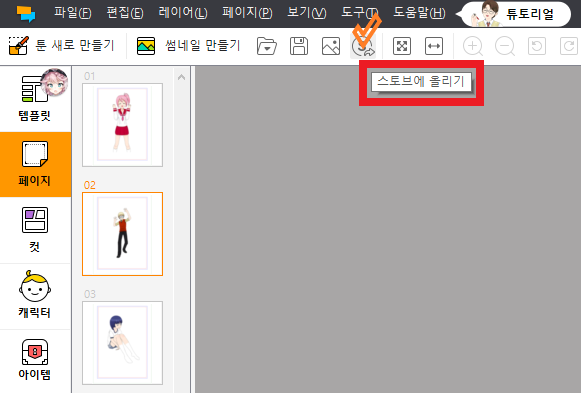This screenshot has height=393, width=581.
Task: Open the 템플릿 sidebar panel
Action: (x=35, y=99)
